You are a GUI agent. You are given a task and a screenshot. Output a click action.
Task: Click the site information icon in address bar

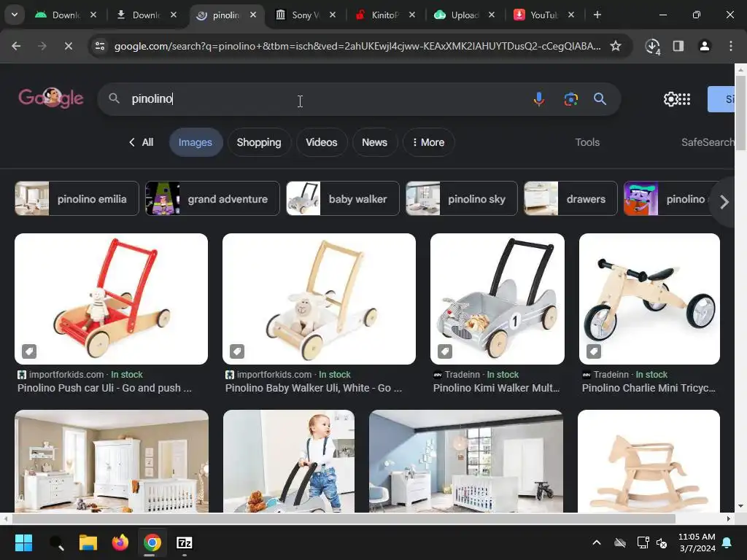pos(100,46)
